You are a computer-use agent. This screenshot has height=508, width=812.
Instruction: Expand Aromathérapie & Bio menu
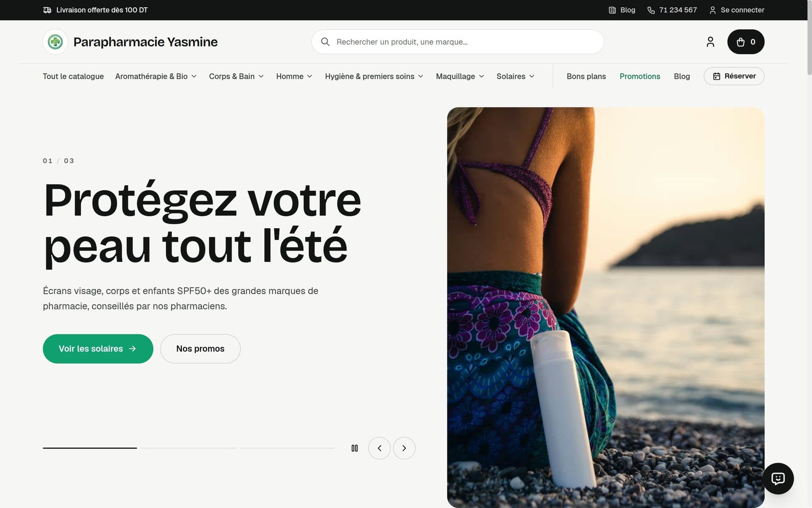[156, 76]
